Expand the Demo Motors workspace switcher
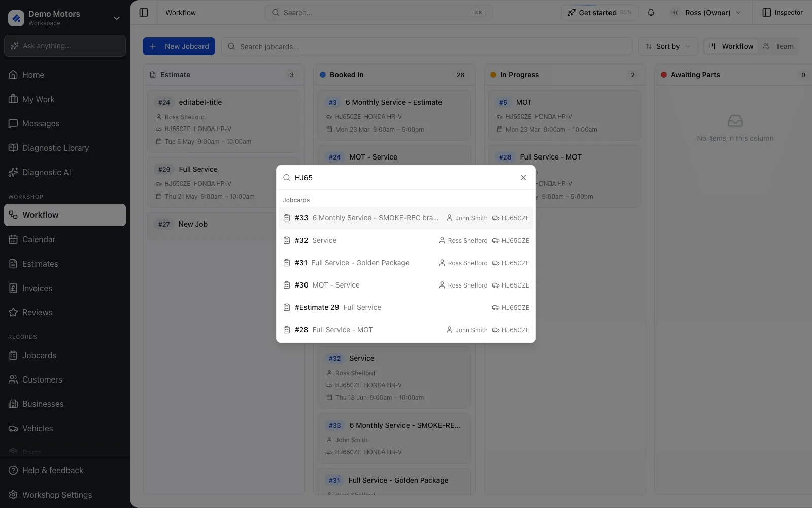The width and height of the screenshot is (812, 508). (x=65, y=18)
